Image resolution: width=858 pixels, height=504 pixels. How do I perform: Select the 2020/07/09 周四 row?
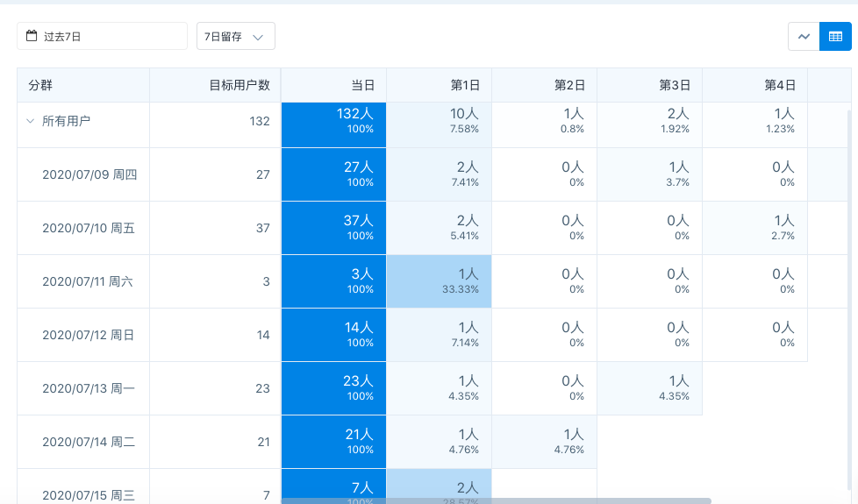[89, 174]
